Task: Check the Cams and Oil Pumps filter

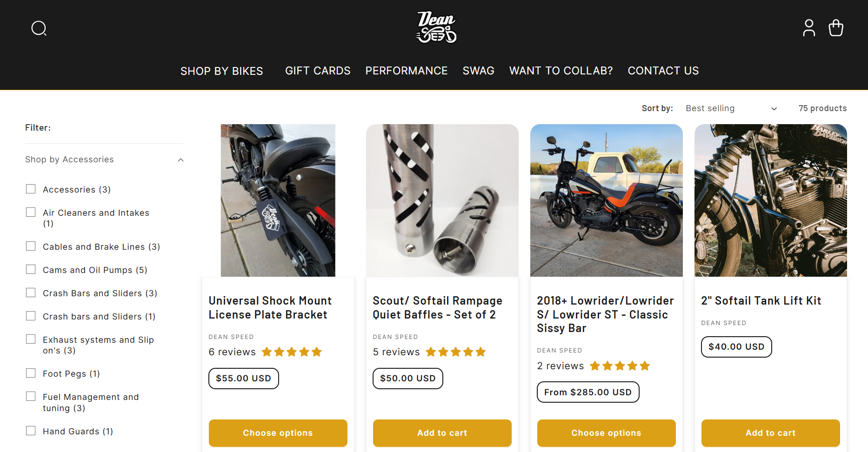Action: [31, 270]
